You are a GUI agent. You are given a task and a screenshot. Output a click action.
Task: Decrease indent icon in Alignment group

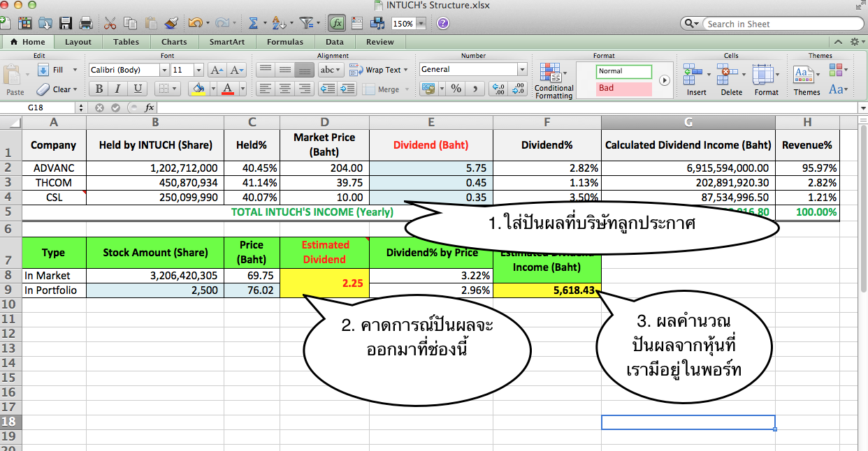[326, 89]
